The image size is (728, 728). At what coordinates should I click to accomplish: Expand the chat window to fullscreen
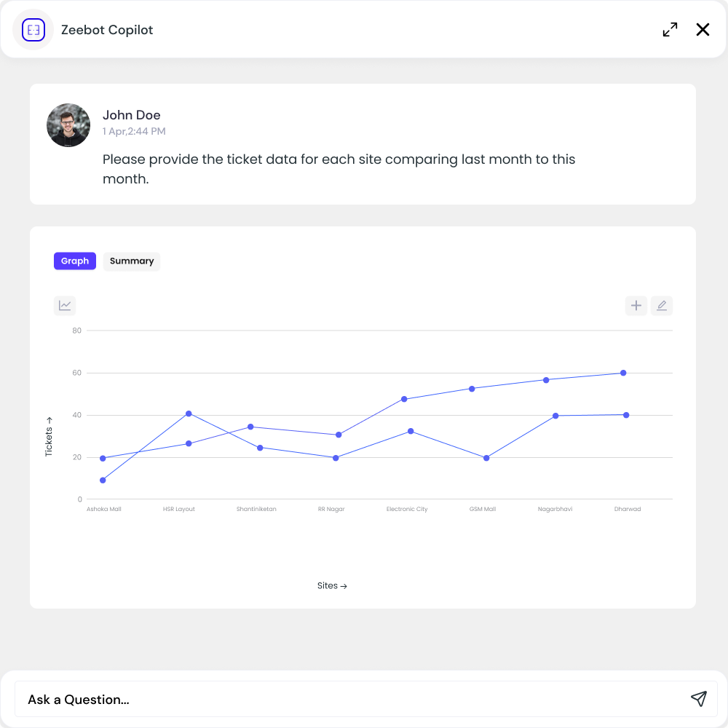669,30
